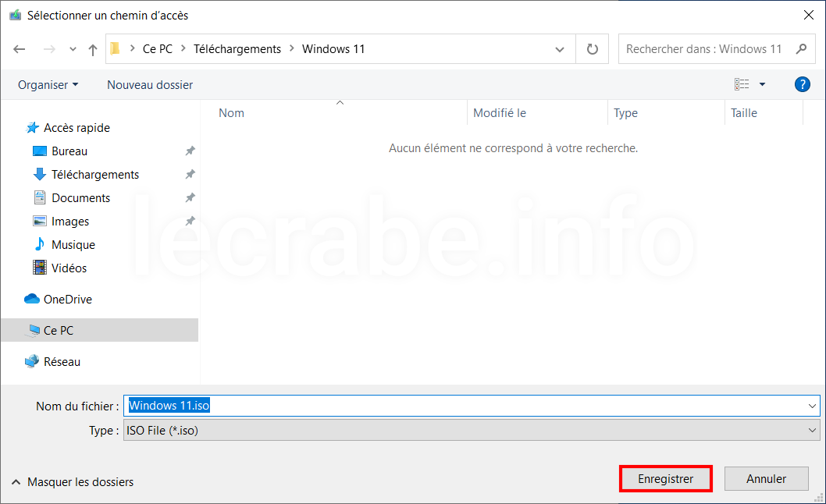This screenshot has width=826, height=504.
Task: Click the magnifier search icon
Action: 801,49
